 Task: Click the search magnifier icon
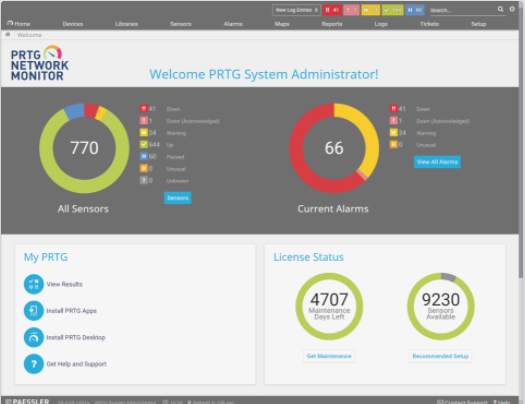click(500, 9)
